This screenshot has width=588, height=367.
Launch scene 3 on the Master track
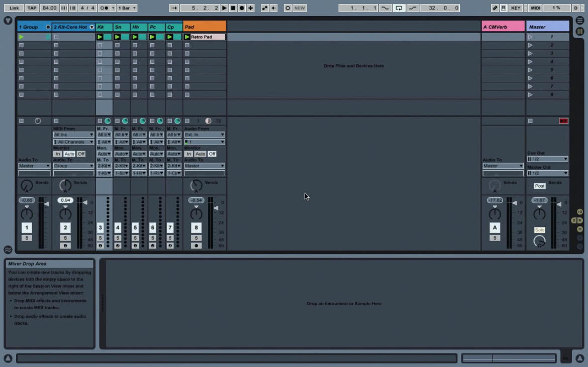530,54
